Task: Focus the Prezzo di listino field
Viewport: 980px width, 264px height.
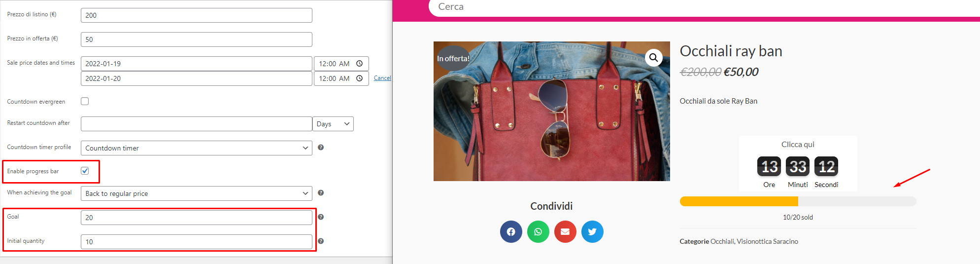Action: (x=197, y=15)
